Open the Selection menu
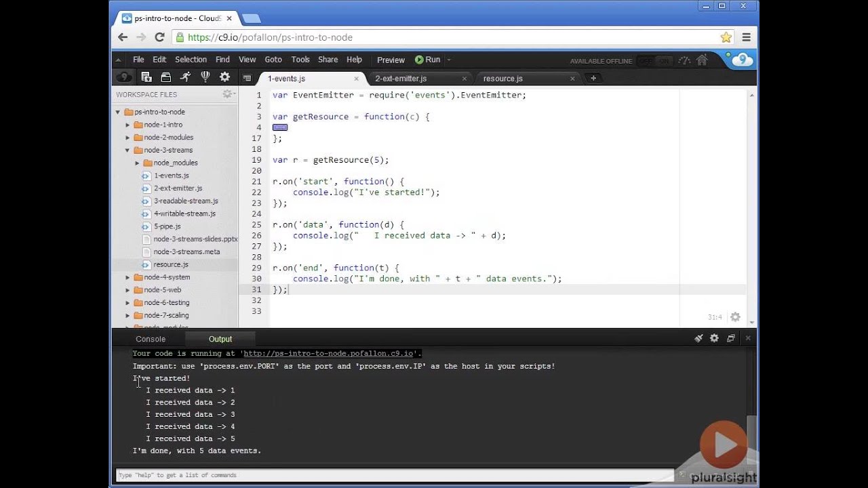The height and width of the screenshot is (488, 868). [191, 60]
